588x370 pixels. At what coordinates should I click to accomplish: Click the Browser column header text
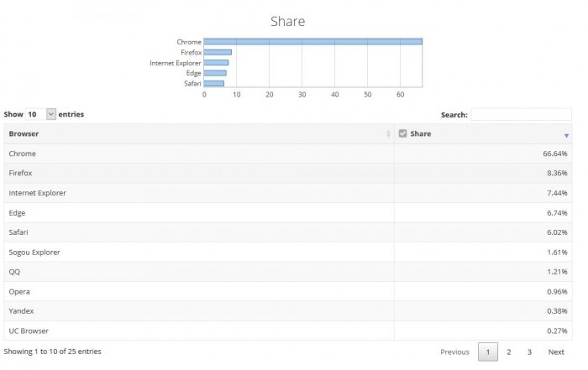pyautogui.click(x=24, y=134)
